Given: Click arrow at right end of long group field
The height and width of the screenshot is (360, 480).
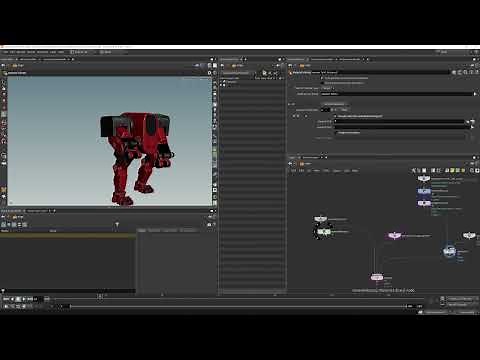Looking at the screenshot, I should click(x=475, y=94).
